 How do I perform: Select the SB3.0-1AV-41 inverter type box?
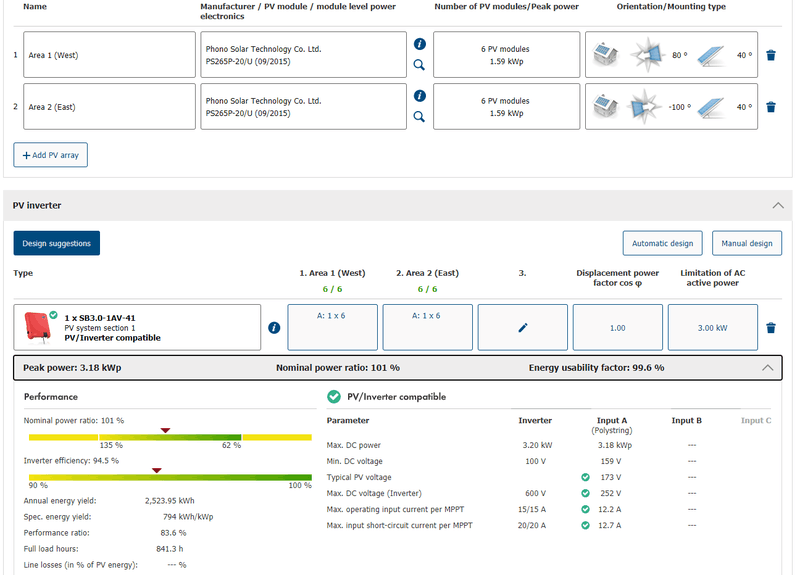coord(137,328)
